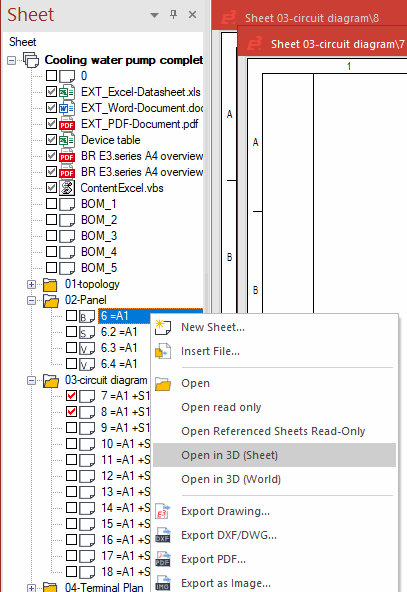The height and width of the screenshot is (592, 407).
Task: Open the Sheet panel options dropdown arrow
Action: 154,15
